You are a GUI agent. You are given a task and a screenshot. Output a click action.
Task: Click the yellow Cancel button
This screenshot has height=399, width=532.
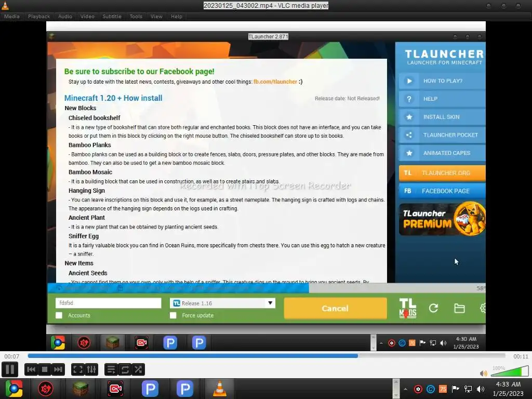pyautogui.click(x=335, y=308)
